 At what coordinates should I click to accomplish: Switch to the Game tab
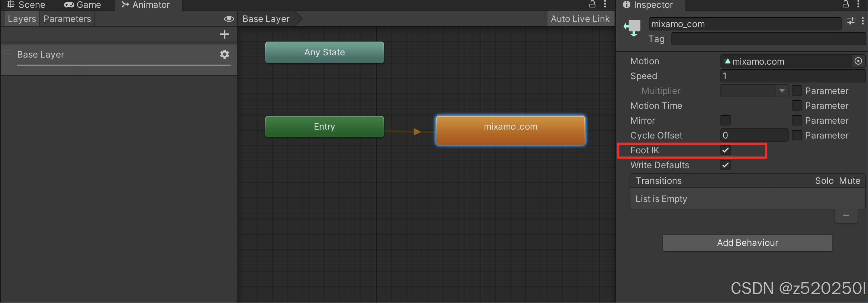(x=83, y=5)
